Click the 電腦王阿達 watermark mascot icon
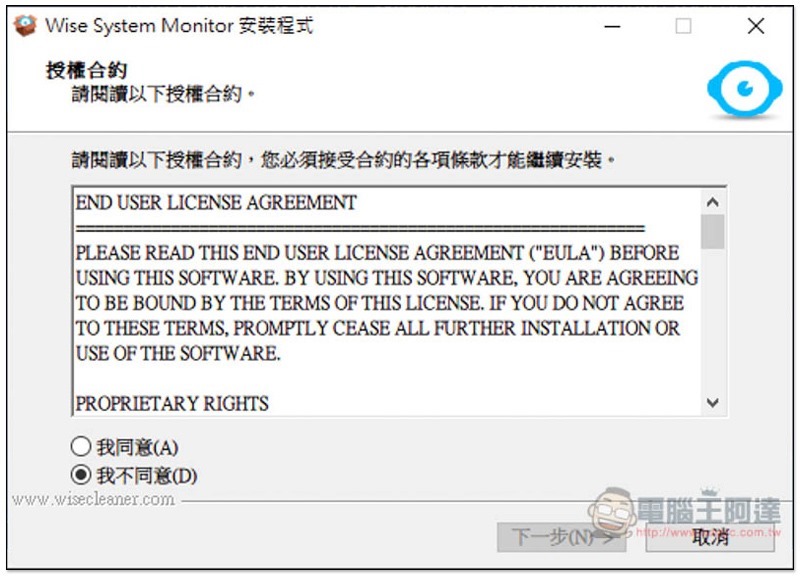The height and width of the screenshot is (576, 800). pyautogui.click(x=611, y=511)
